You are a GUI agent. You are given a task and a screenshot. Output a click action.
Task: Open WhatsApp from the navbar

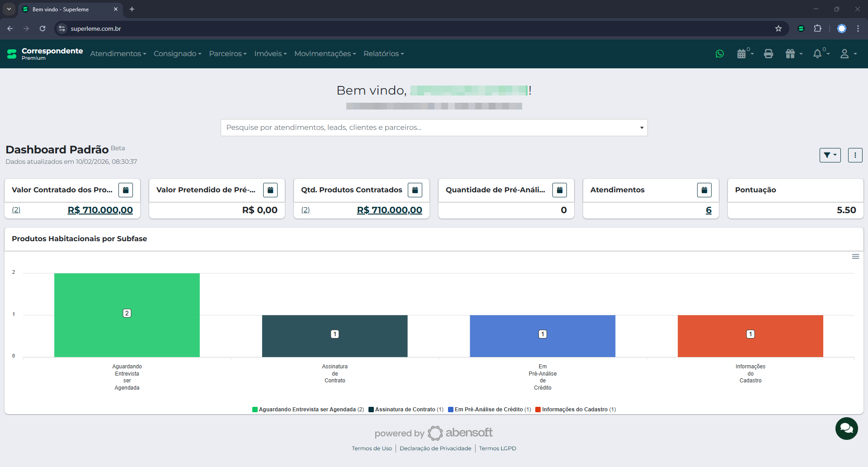[720, 53]
